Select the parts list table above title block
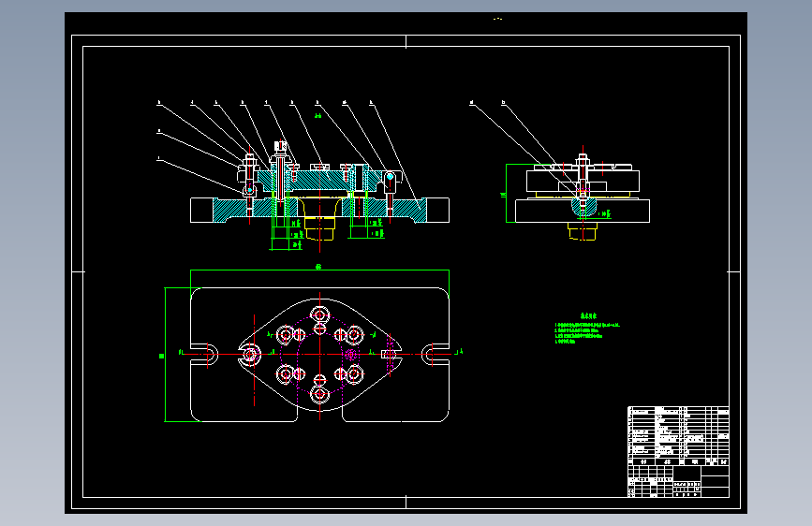This screenshot has width=812, height=526. pos(678,436)
